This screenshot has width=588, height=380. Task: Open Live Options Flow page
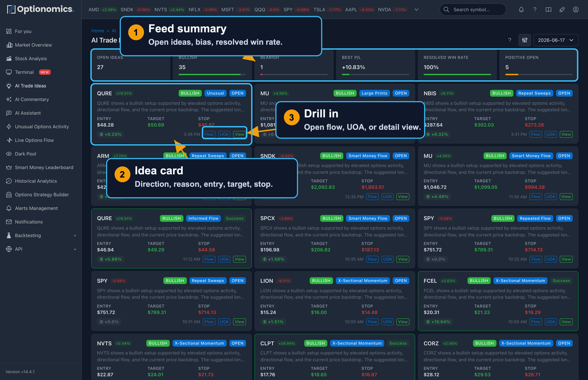34,140
